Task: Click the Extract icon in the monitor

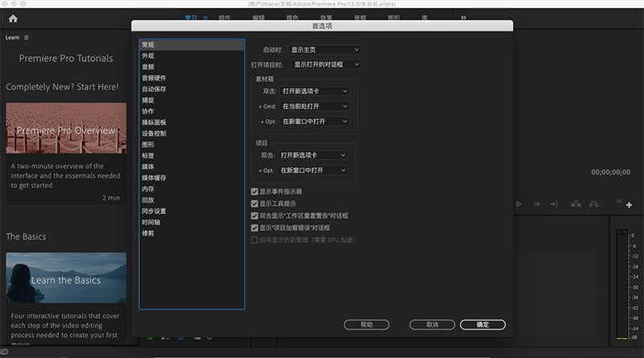Action: coord(594,204)
